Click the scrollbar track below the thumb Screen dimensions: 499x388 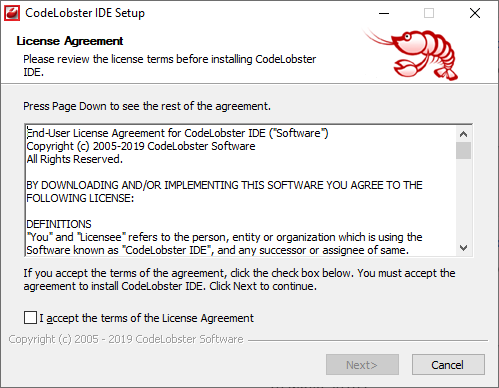click(463, 200)
